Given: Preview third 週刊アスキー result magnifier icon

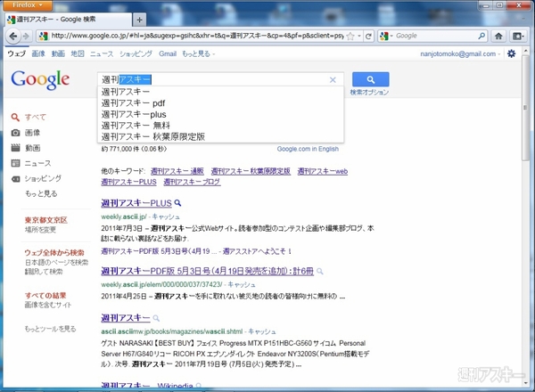Looking at the screenshot, I should click(156, 318).
